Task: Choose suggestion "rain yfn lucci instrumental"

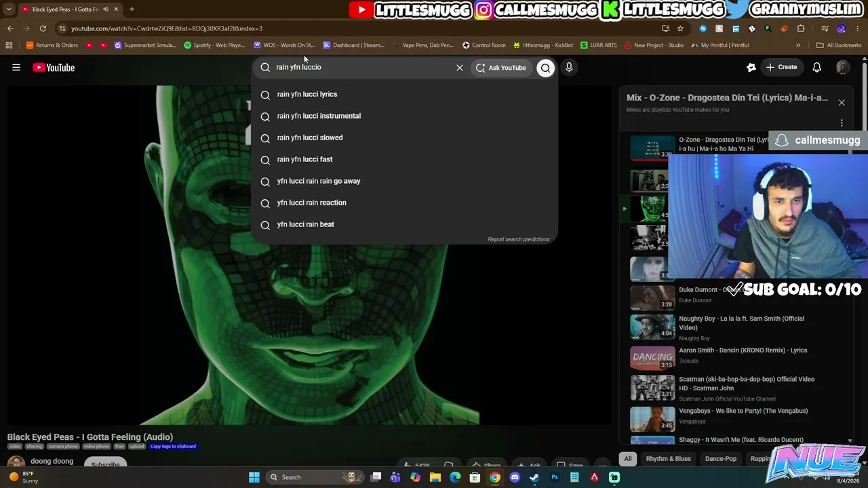Action: 405,116
